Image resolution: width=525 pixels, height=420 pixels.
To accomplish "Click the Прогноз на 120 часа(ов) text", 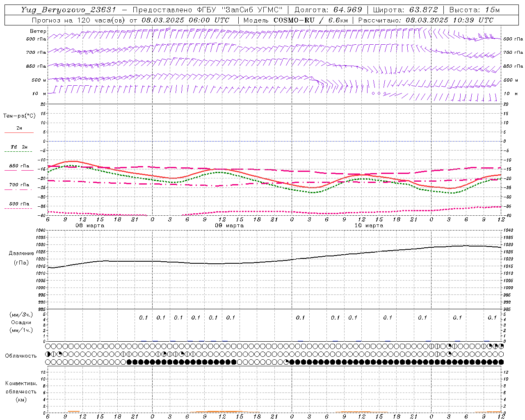I will [x=79, y=20].
